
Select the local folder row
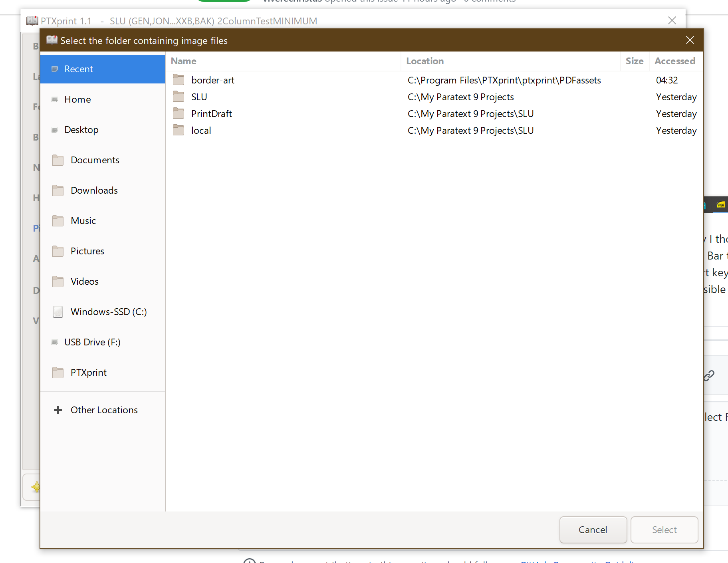tap(201, 130)
